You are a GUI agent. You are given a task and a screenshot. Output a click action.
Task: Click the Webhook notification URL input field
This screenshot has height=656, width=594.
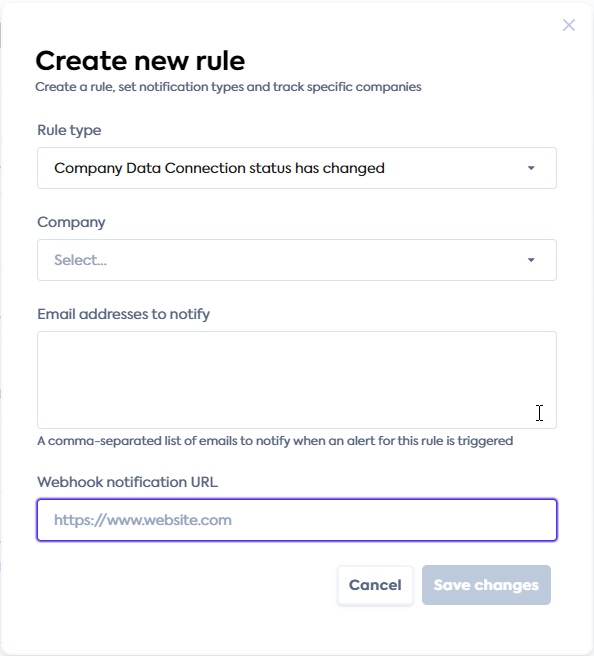(297, 520)
